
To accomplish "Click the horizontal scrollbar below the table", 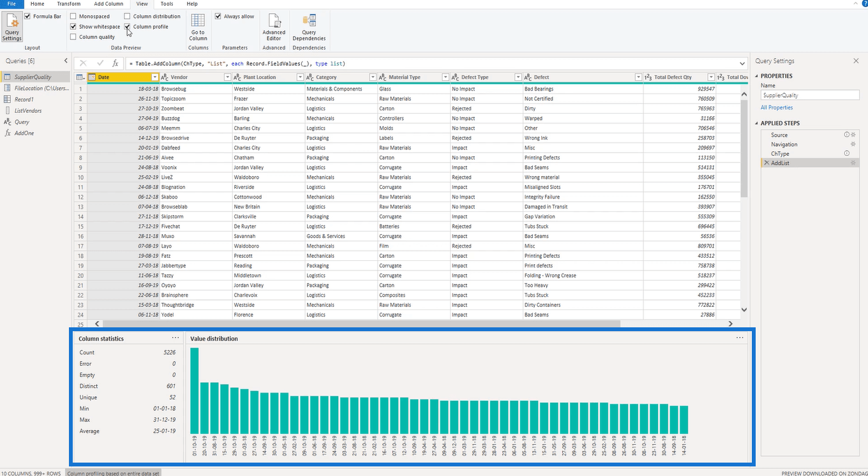I will 357,324.
